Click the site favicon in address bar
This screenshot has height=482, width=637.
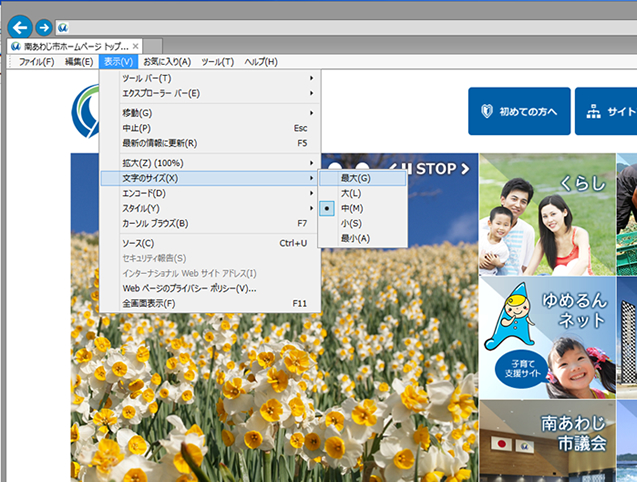pos(63,28)
